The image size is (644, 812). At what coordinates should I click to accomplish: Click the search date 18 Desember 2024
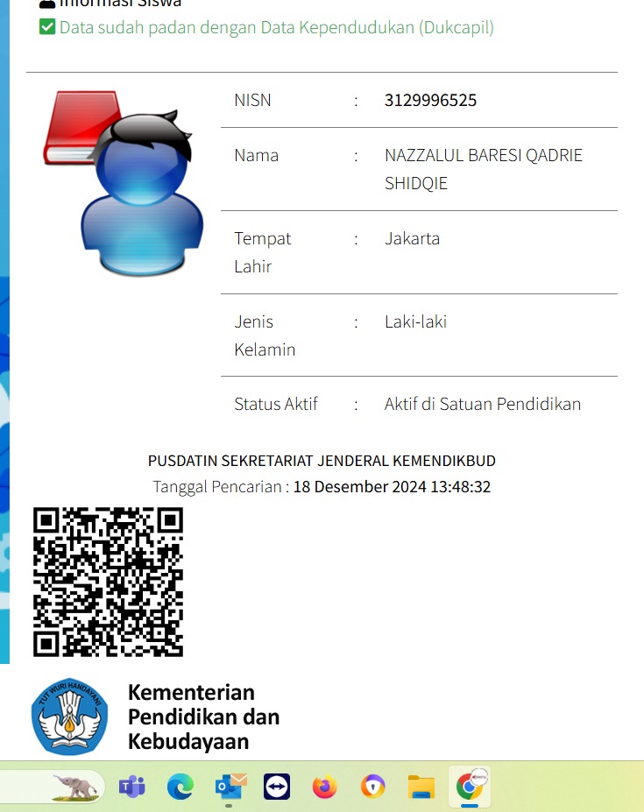click(x=391, y=487)
